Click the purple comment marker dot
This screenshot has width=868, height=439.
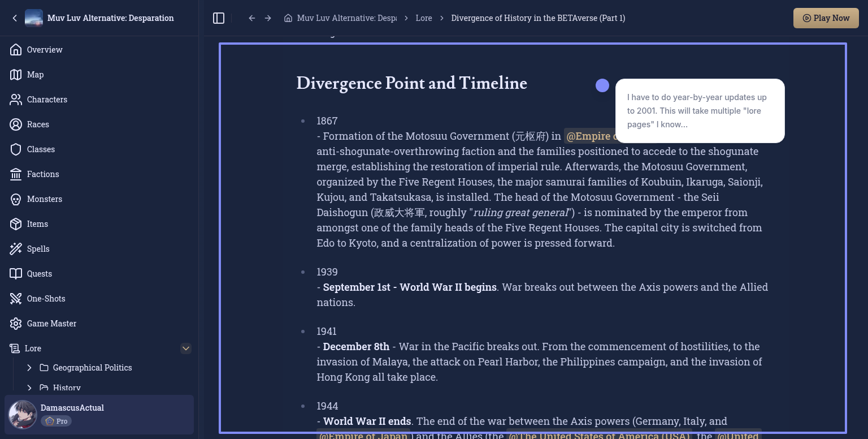pos(602,85)
